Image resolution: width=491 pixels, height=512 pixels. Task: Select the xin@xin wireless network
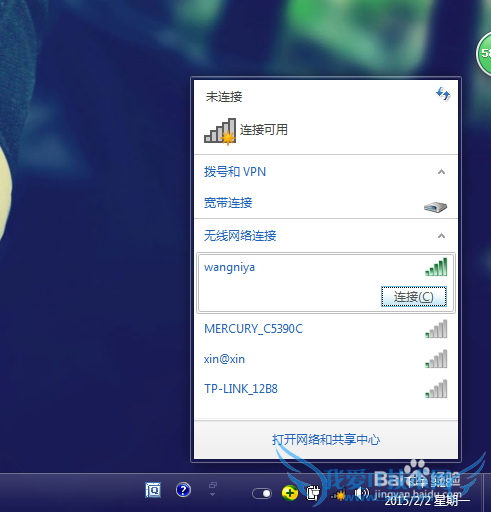326,359
